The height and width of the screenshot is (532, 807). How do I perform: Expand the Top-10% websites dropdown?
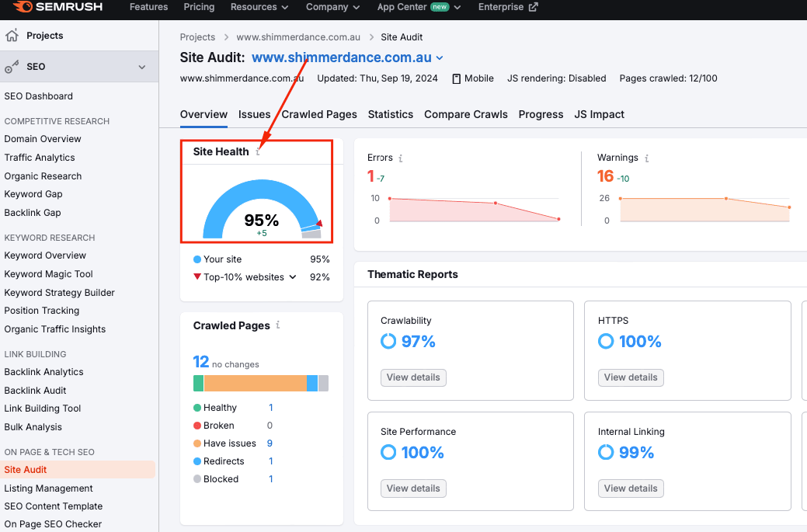(x=293, y=277)
